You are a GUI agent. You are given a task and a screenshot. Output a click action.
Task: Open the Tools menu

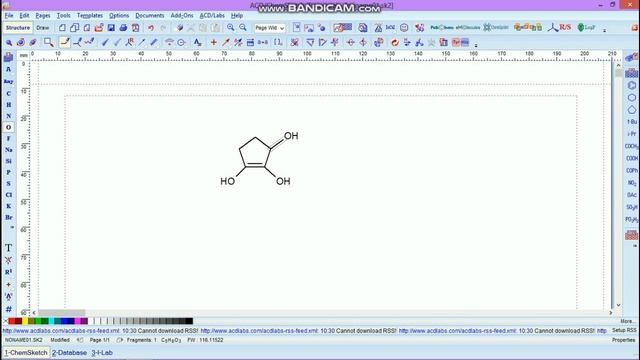coord(63,16)
